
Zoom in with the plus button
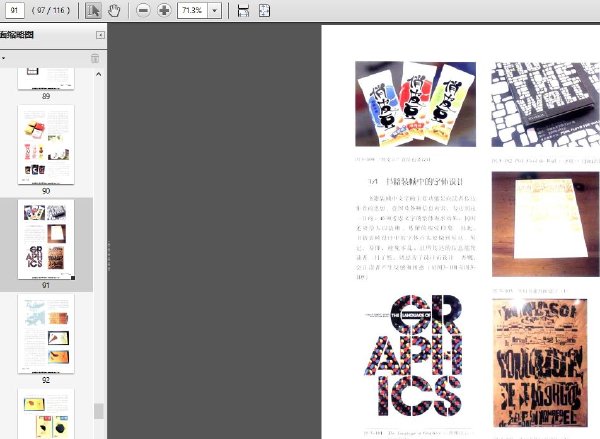point(164,10)
